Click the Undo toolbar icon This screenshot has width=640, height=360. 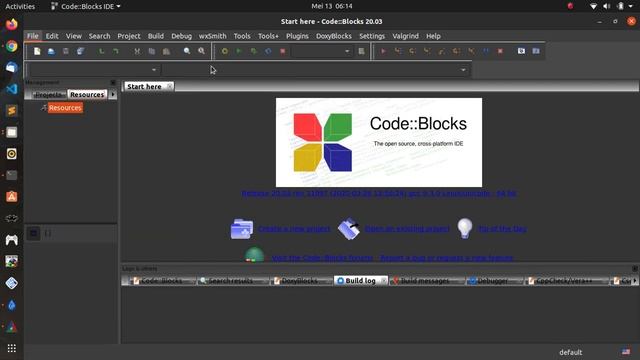pyautogui.click(x=102, y=51)
